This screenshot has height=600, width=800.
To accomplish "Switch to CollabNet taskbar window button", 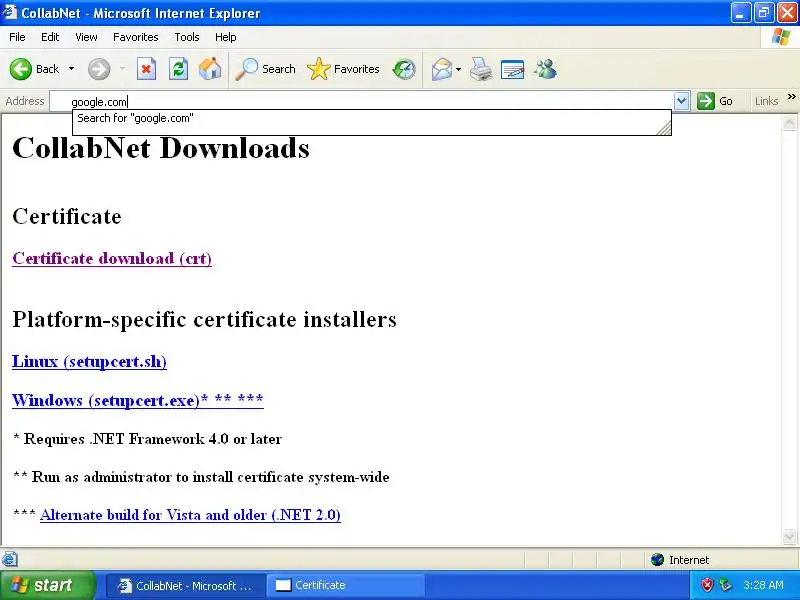I will [186, 585].
